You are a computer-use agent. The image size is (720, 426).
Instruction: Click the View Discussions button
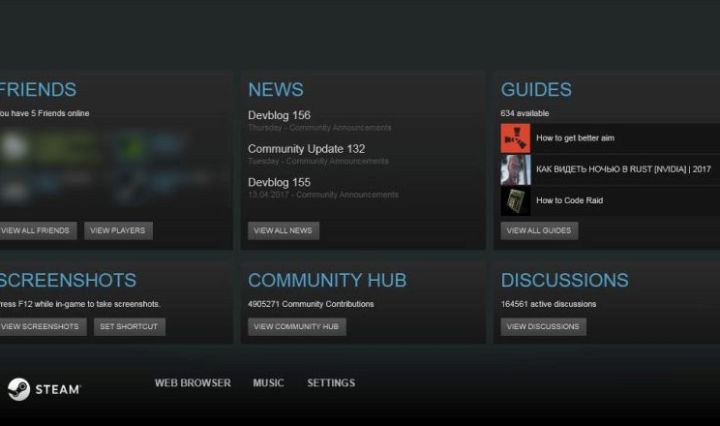click(543, 327)
